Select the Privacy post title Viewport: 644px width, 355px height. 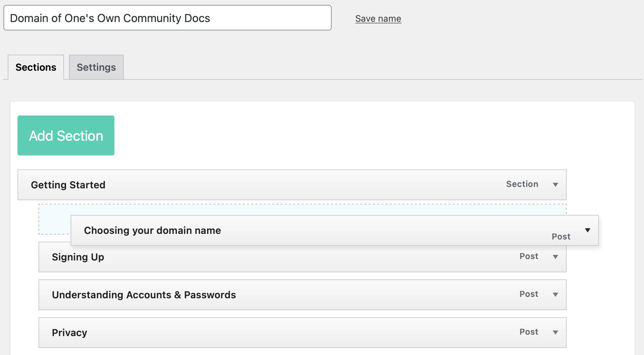[70, 333]
